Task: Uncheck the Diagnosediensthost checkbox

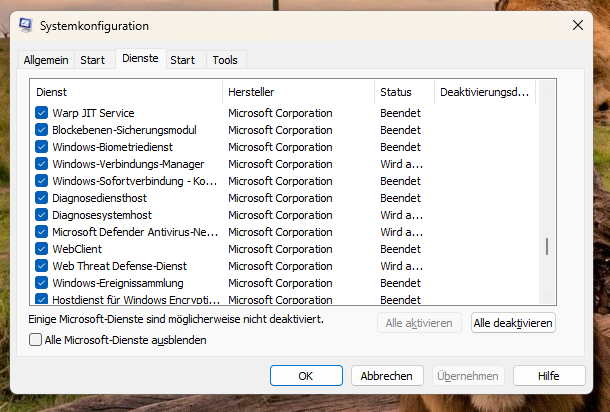Action: (42, 198)
